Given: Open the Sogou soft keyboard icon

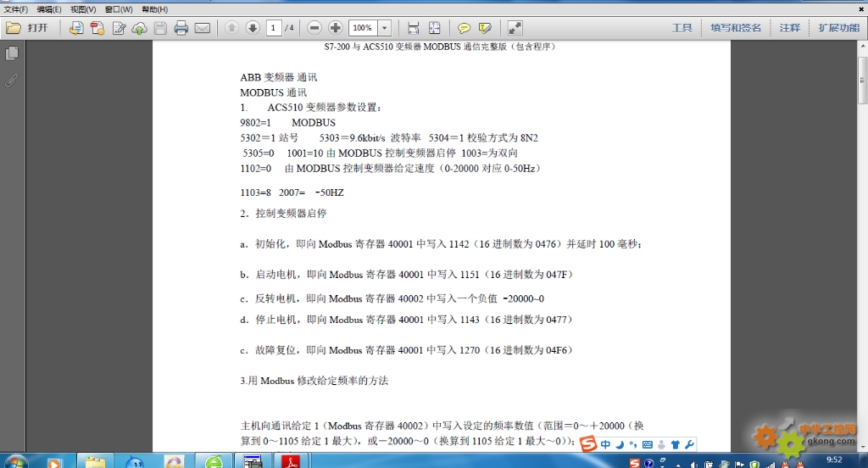Looking at the screenshot, I should click(x=647, y=444).
